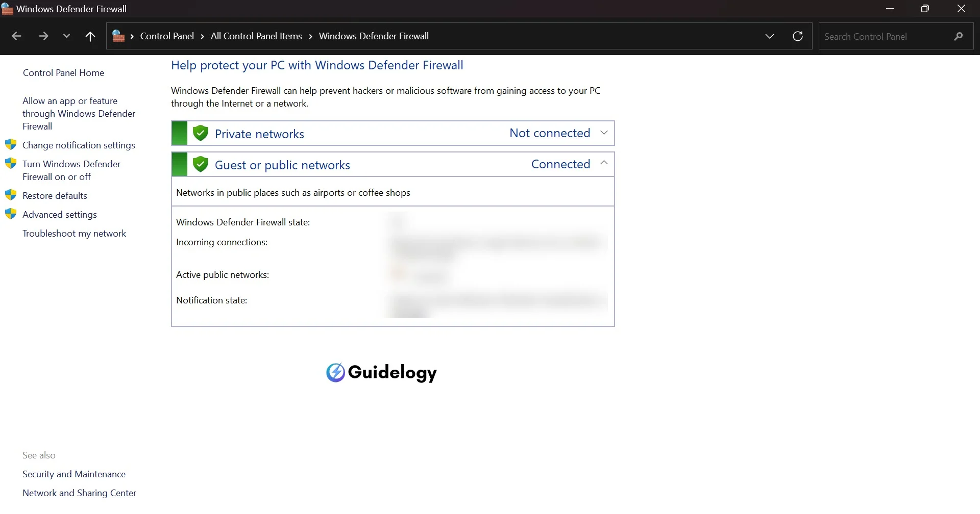Click the green shield beside Guest or public networks
This screenshot has width=980, height=514.
tap(201, 164)
